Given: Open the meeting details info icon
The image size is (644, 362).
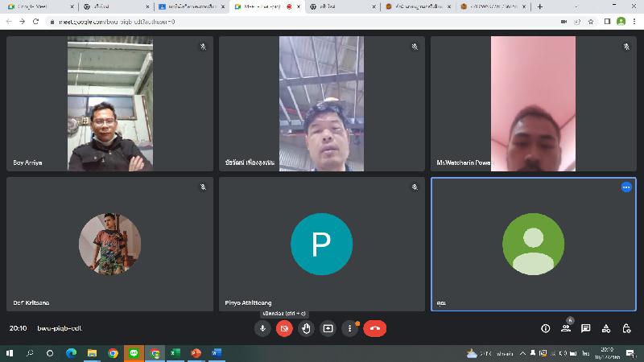Looking at the screenshot, I should pos(545,328).
